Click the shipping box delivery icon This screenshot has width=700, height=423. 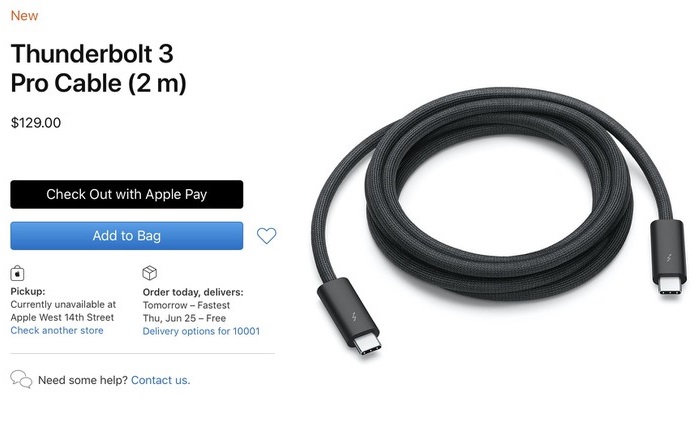(x=150, y=273)
